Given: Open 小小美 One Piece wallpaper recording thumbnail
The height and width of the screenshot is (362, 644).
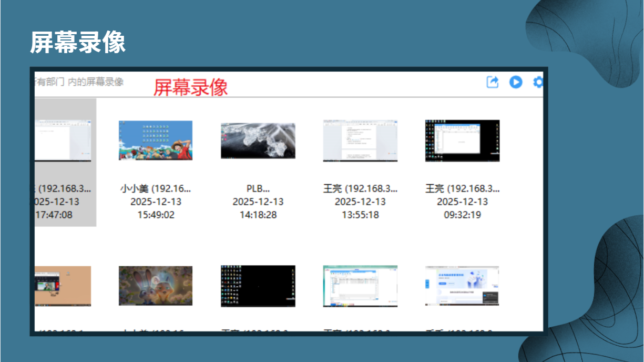Looking at the screenshot, I should [x=156, y=140].
